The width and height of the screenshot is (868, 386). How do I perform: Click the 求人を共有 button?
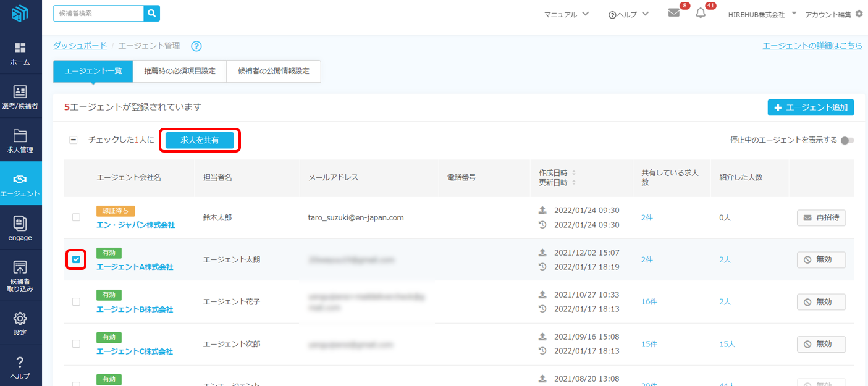click(x=200, y=140)
